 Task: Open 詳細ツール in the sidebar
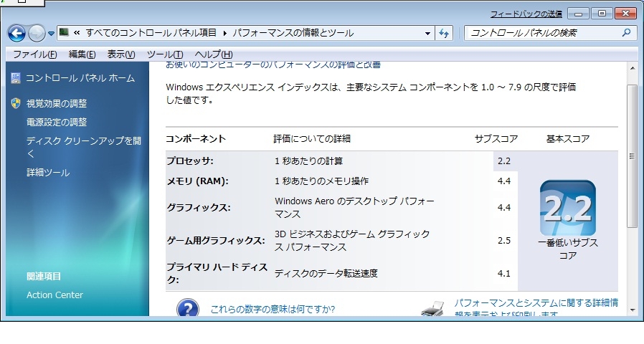(48, 173)
